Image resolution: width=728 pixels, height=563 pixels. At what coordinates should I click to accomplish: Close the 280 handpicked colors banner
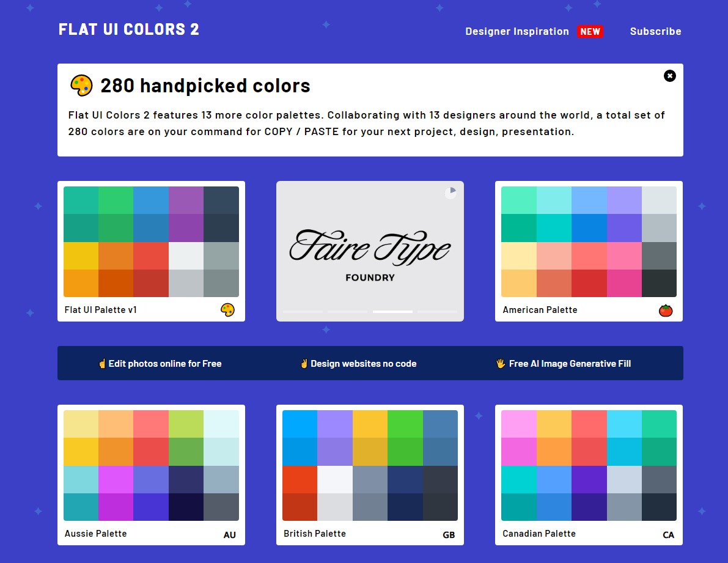click(x=669, y=76)
